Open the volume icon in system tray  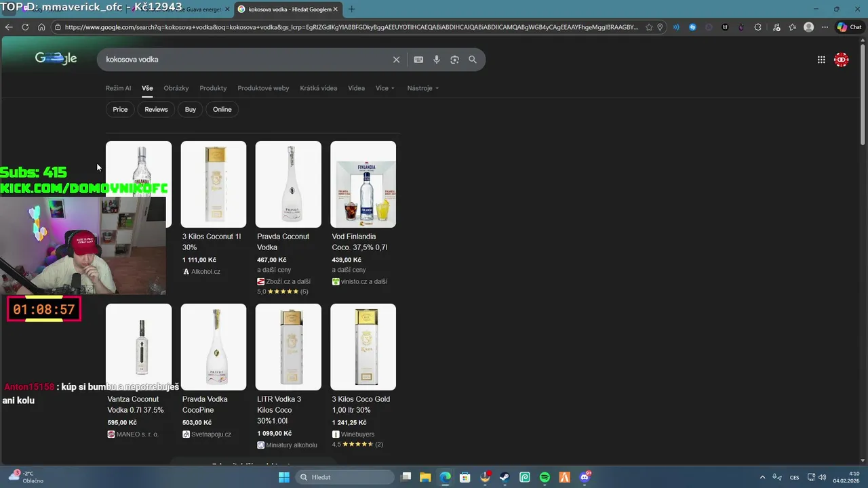click(x=822, y=477)
